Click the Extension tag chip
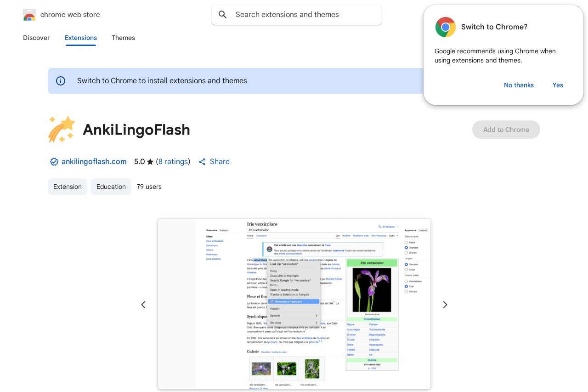 click(68, 187)
